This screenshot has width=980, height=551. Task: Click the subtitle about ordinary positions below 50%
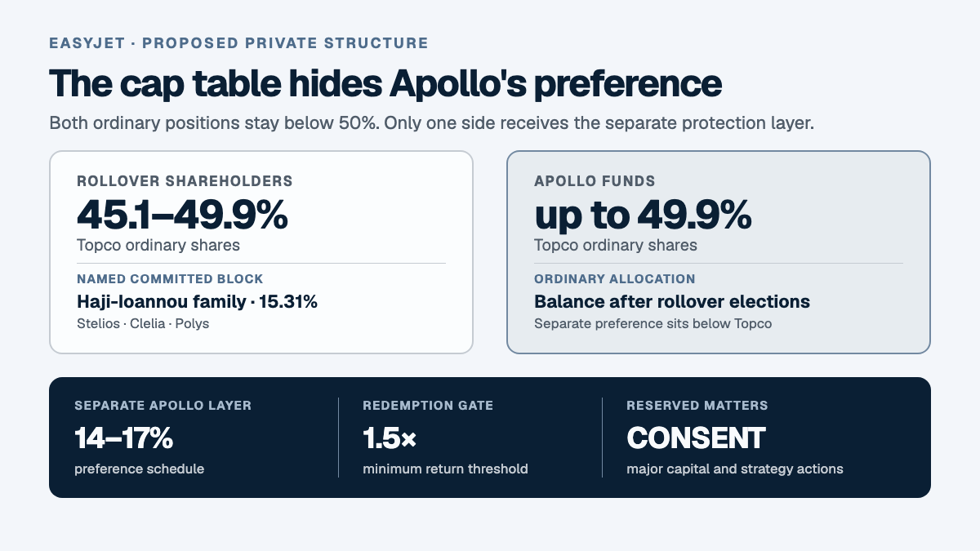click(x=432, y=123)
